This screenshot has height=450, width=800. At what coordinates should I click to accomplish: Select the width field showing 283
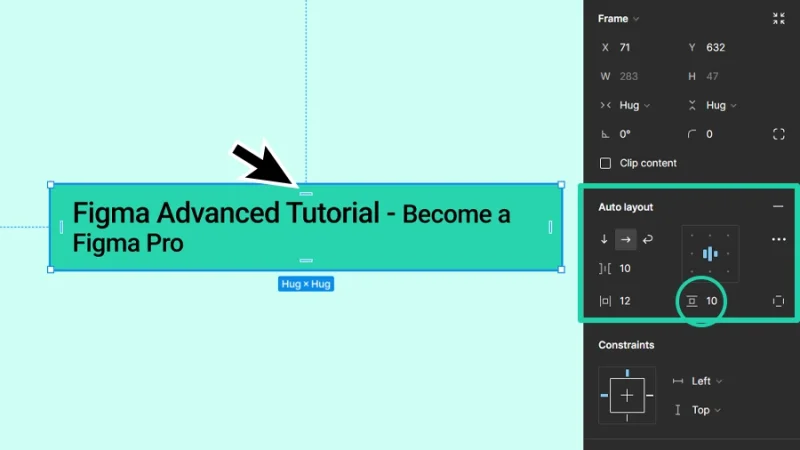point(629,76)
